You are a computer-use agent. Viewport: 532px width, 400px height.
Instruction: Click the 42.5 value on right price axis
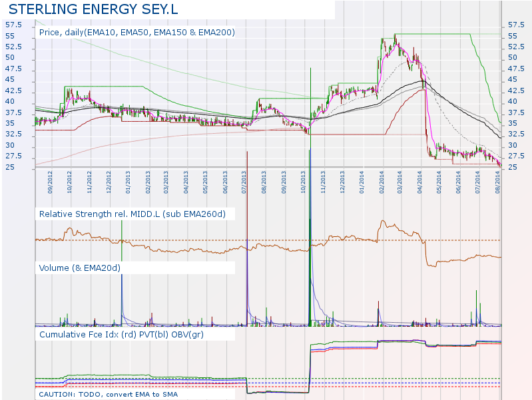516,91
